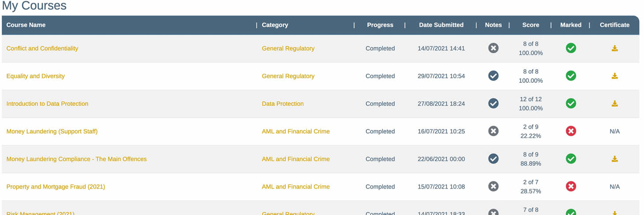Download Money Laundering Compliance certificate
Screen dimensions: 644x215
tap(614, 159)
